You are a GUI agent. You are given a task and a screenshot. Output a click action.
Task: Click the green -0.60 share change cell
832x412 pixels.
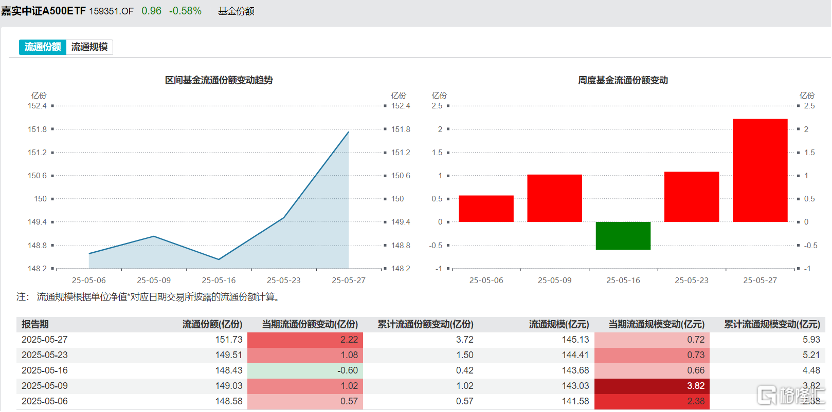pos(306,371)
